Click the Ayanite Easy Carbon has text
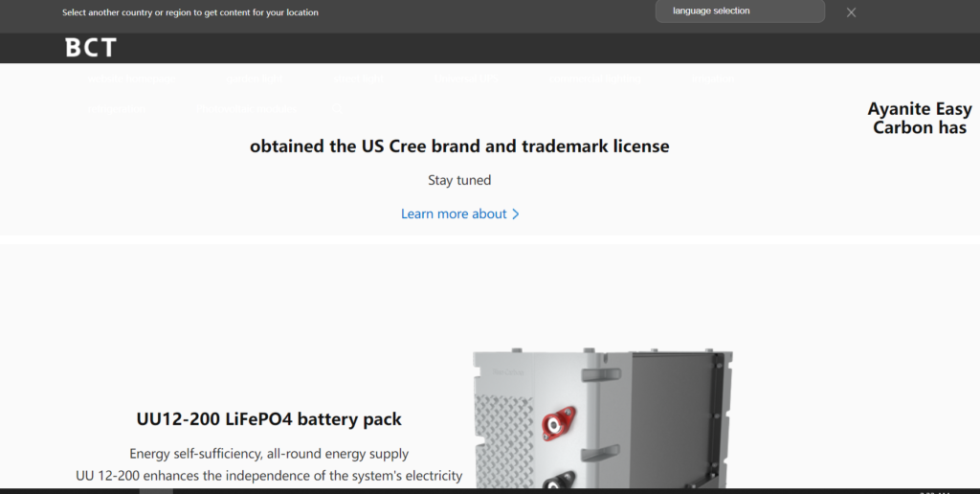The height and width of the screenshot is (494, 980). (x=920, y=118)
